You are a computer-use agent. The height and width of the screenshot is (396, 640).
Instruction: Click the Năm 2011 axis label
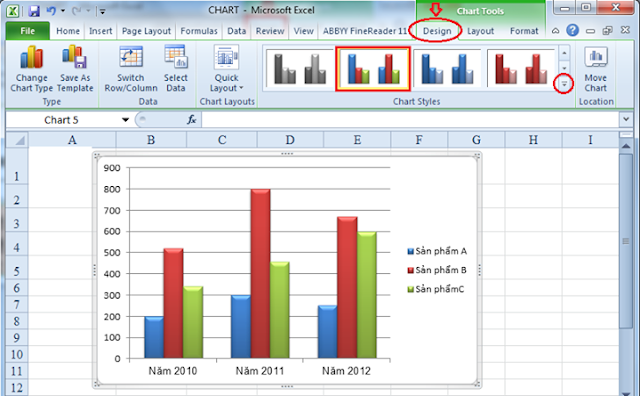[260, 371]
